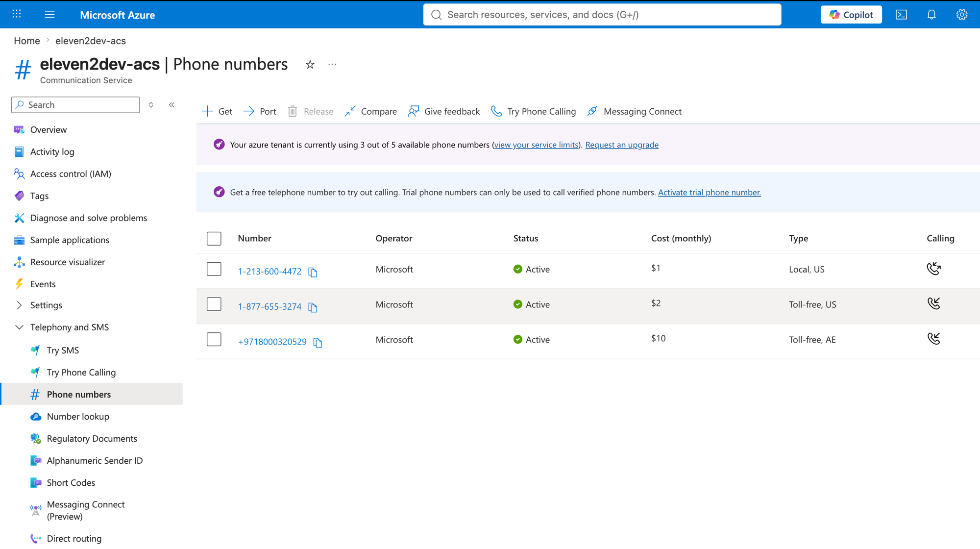Focus the global search resources box
This screenshot has width=980, height=549.
tap(602, 15)
